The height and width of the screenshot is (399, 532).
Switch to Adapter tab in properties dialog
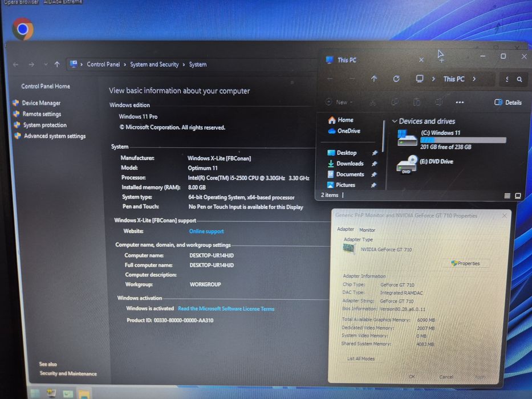345,229
